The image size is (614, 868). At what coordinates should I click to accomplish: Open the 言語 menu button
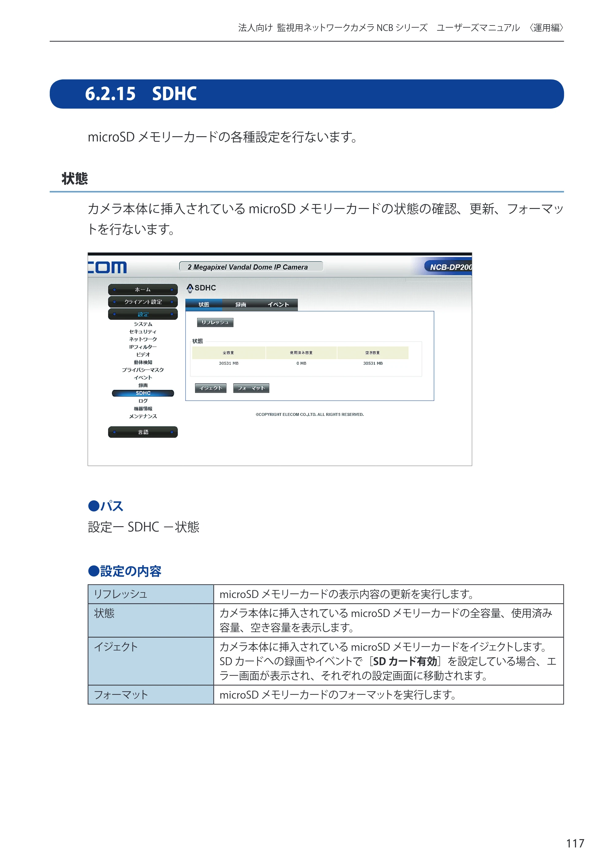(x=143, y=432)
